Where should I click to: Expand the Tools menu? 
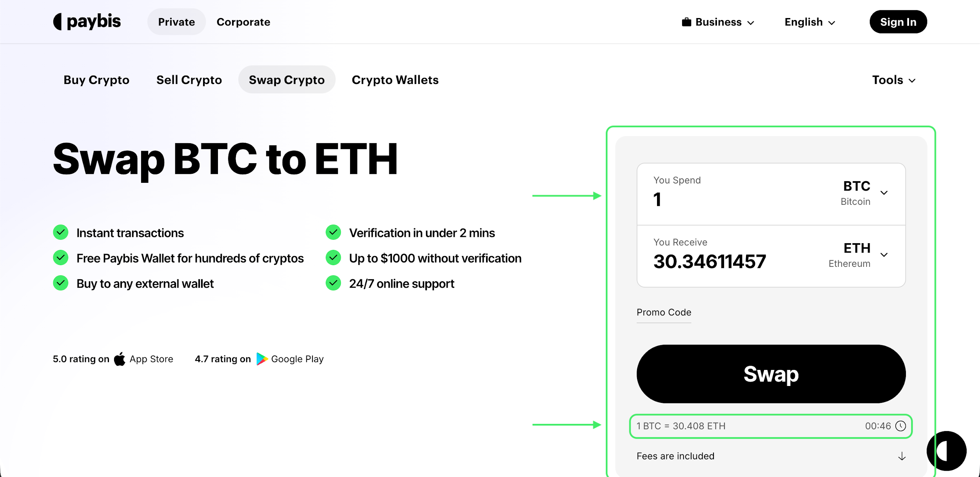pyautogui.click(x=894, y=80)
